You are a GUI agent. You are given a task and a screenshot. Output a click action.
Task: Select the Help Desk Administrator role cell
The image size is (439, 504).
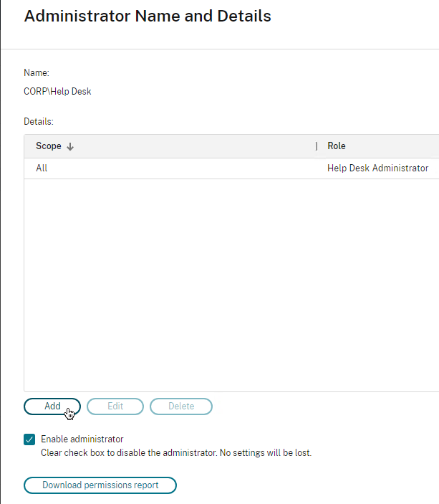pos(377,168)
